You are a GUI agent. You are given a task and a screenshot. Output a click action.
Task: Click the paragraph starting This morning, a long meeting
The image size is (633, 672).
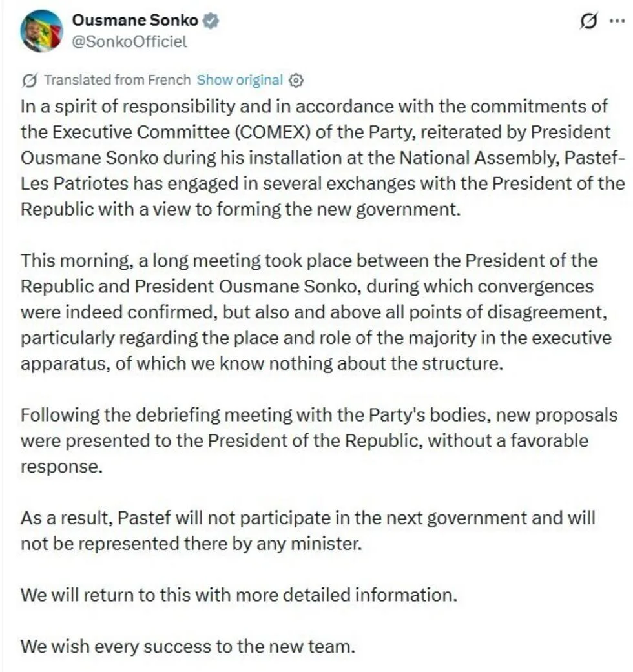316,312
